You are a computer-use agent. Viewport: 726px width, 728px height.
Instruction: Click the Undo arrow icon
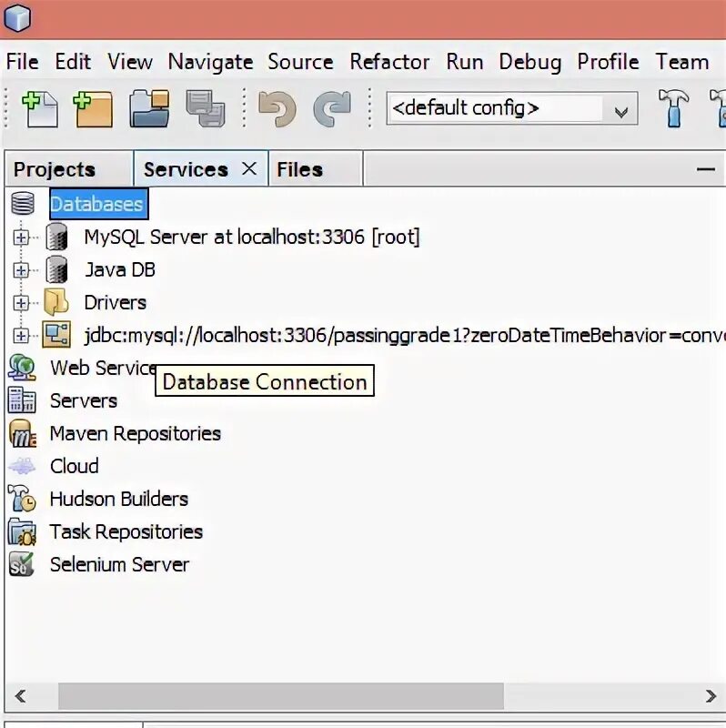[277, 109]
